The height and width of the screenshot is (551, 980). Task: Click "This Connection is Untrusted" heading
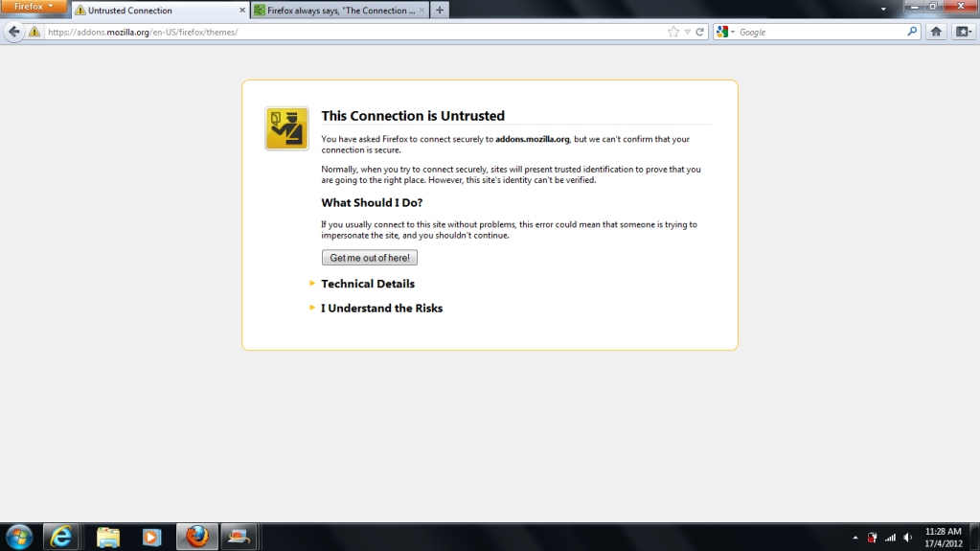point(413,116)
